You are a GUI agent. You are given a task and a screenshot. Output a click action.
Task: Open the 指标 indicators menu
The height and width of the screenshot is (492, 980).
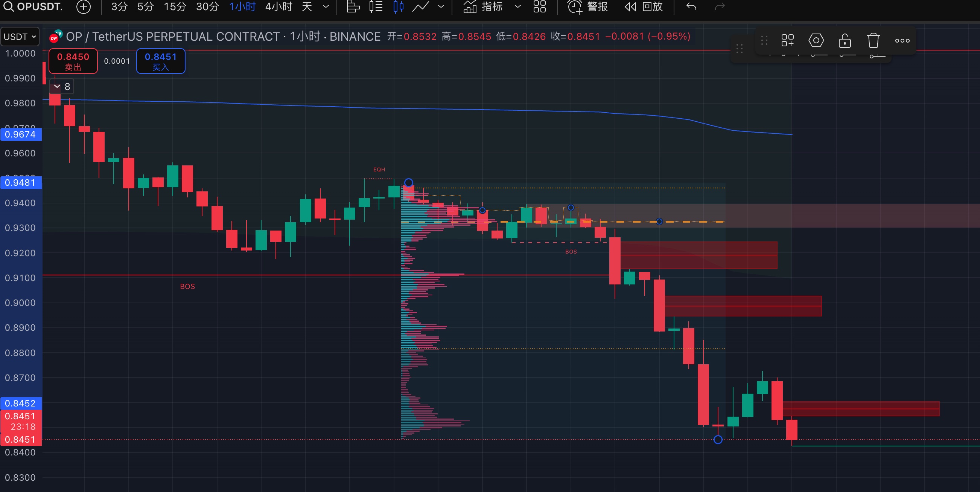[483, 6]
